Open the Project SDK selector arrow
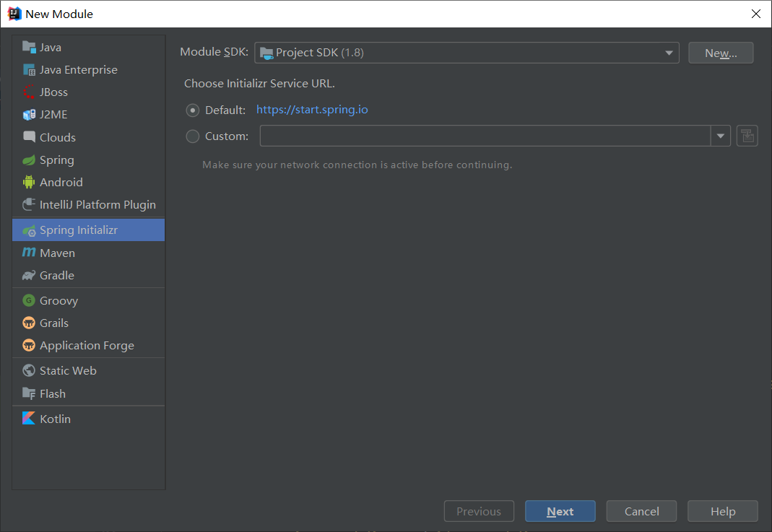The image size is (772, 532). coord(669,52)
